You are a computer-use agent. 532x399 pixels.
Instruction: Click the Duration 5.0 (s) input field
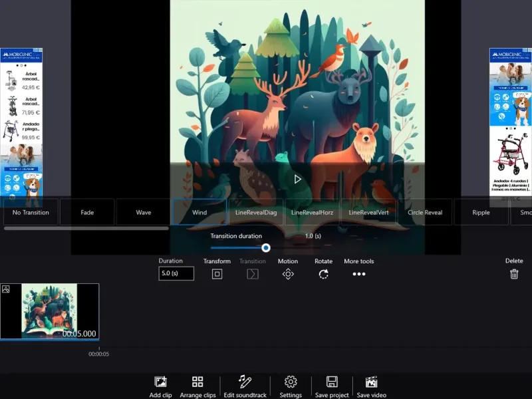176,273
